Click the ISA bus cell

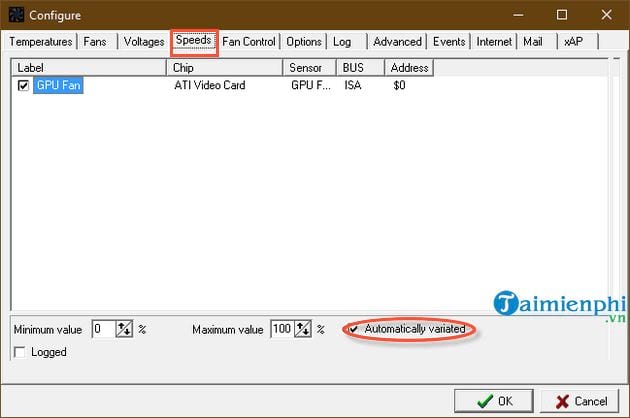point(353,85)
